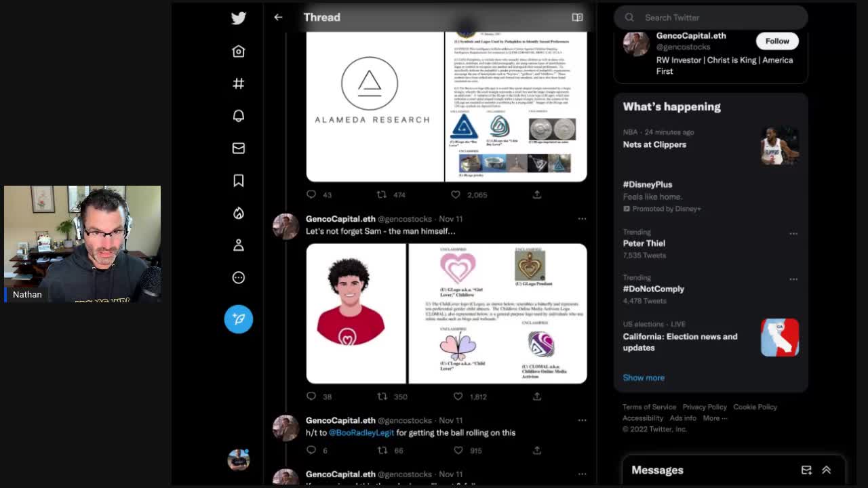
Task: Open the More circle icon in sidebar
Action: 238,277
